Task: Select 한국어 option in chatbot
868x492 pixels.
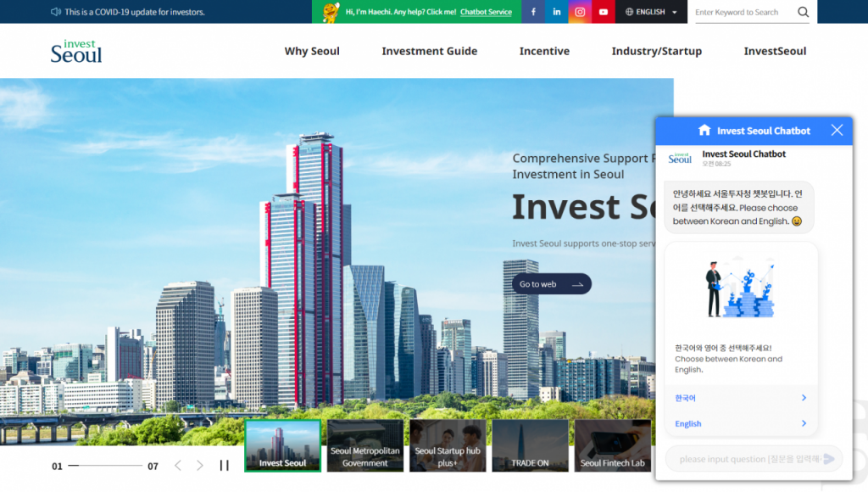Action: [741, 398]
